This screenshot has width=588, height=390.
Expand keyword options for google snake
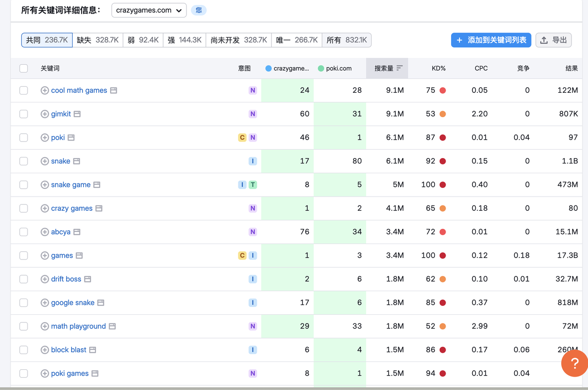tap(45, 303)
